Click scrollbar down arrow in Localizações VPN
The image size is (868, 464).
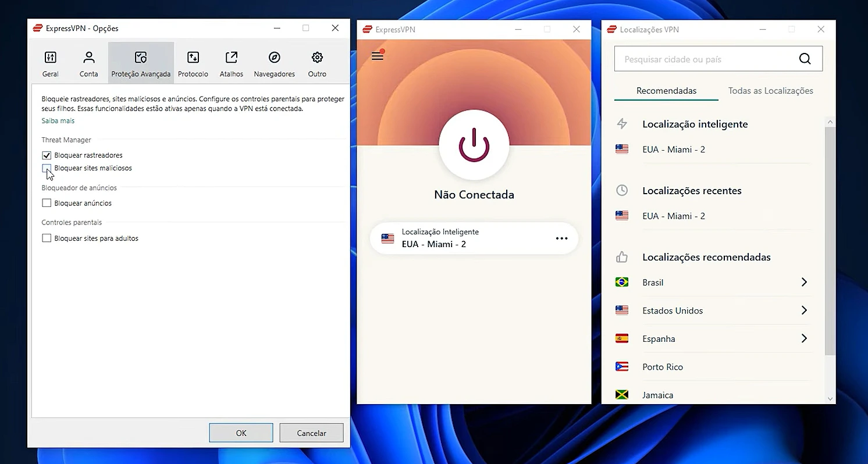pyautogui.click(x=830, y=399)
